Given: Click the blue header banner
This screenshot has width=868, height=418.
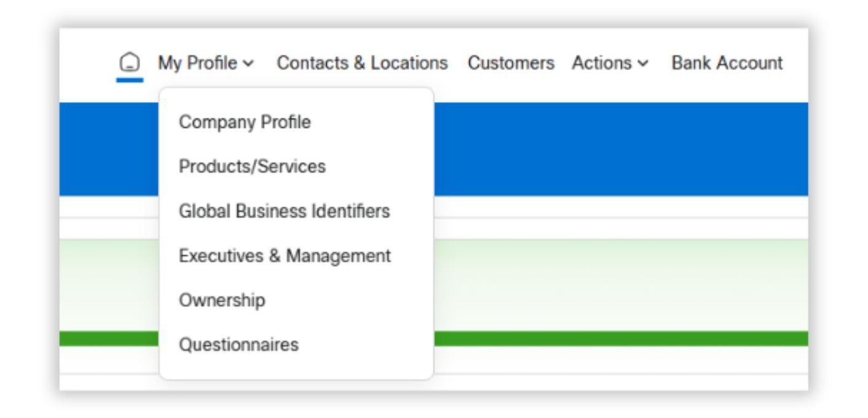Looking at the screenshot, I should tap(614, 149).
